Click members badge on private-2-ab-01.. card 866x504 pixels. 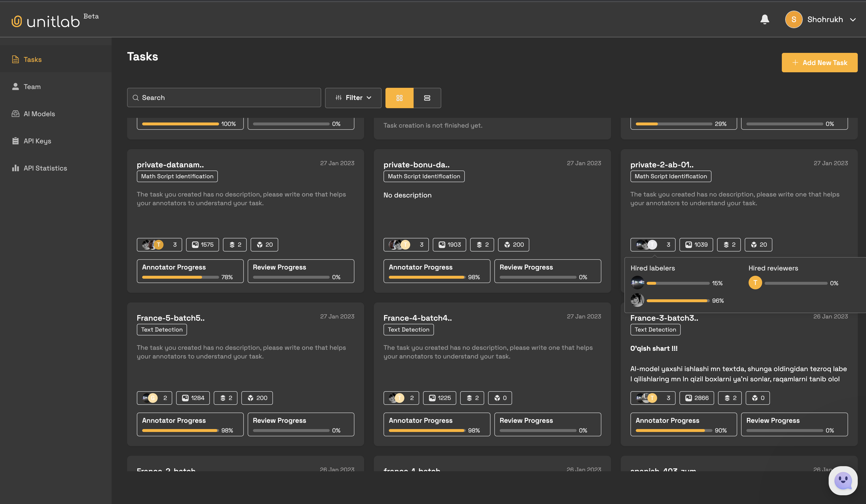(653, 245)
